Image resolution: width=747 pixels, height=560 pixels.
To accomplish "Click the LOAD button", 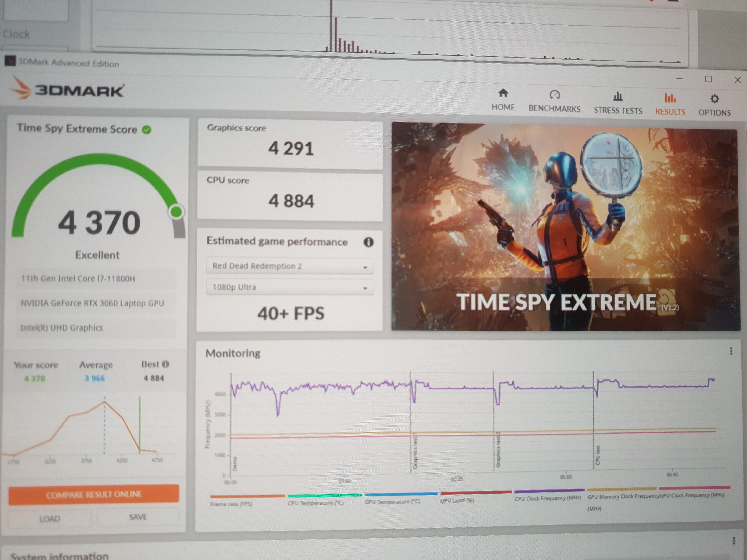I will [50, 519].
